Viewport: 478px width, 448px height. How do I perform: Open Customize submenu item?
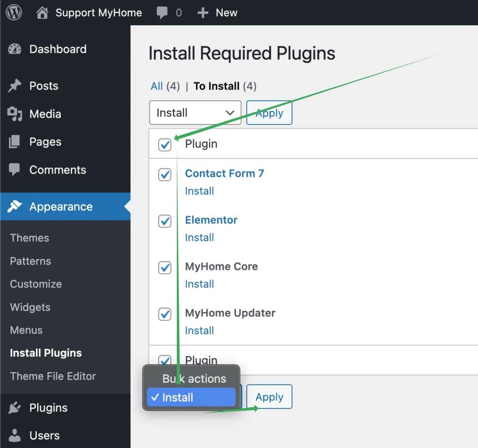36,284
